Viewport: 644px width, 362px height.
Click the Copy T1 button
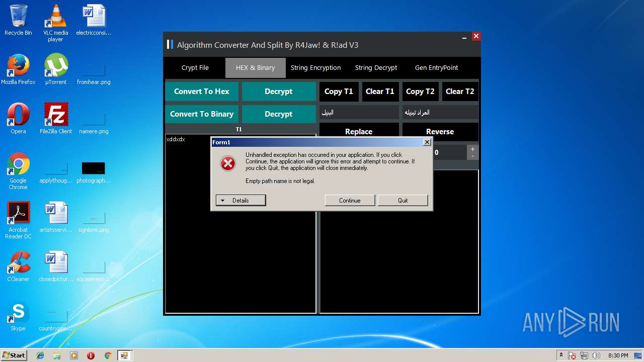339,92
